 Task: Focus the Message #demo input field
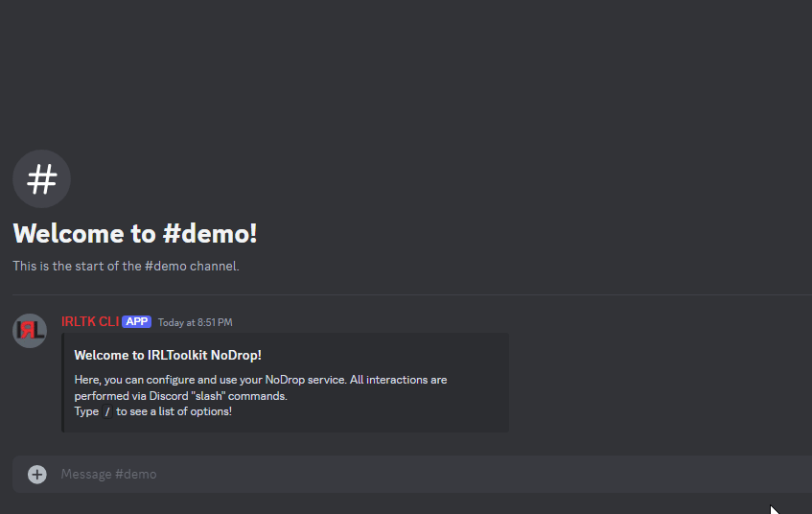pyautogui.click(x=429, y=474)
